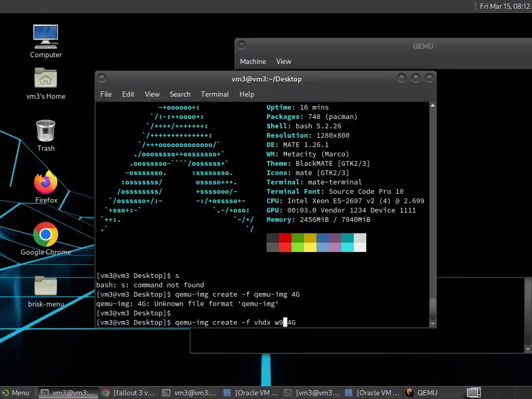Screen dimensions: 532x399
Task: Click the clock showing Fri Mar 15, 08:12
Action: [x=504, y=6]
